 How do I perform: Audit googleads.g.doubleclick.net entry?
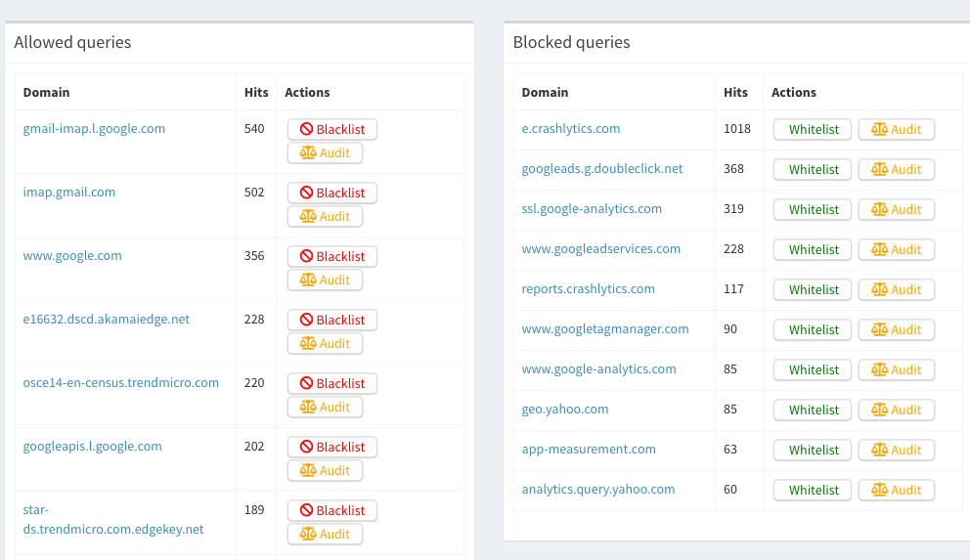897,169
